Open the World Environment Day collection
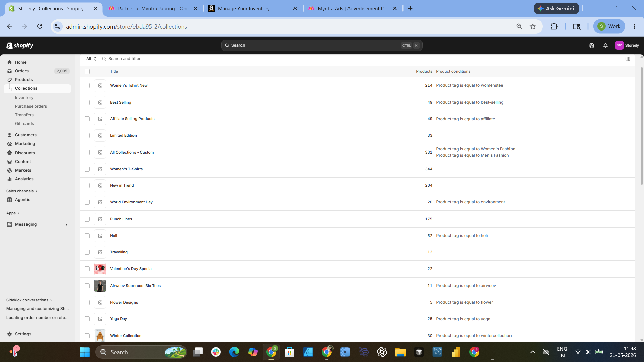This screenshot has height=362, width=644. point(131,202)
